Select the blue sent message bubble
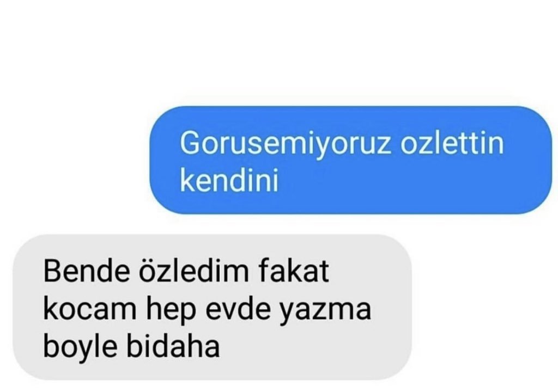The image size is (558, 392). 350,160
